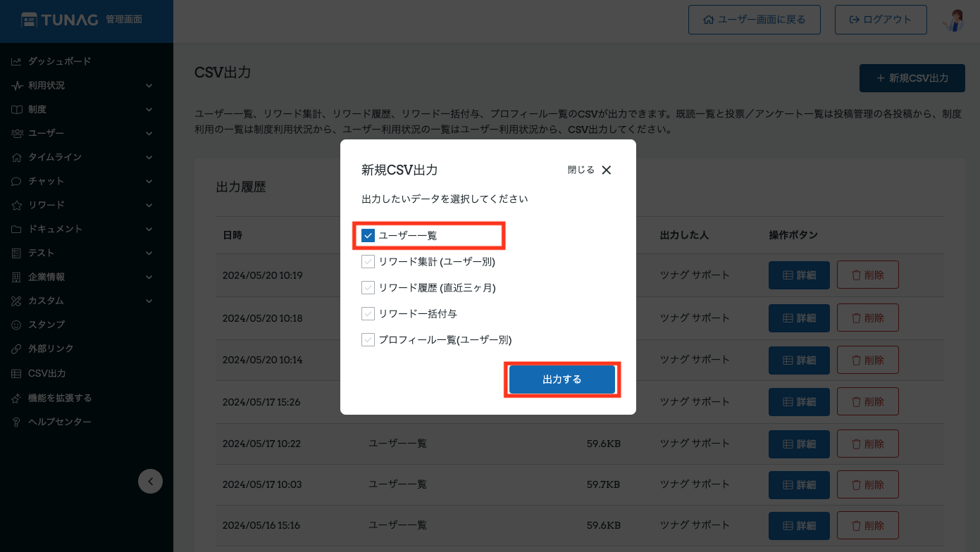980x552 pixels.
Task: Click the タイムライン home icon
Action: click(x=16, y=158)
